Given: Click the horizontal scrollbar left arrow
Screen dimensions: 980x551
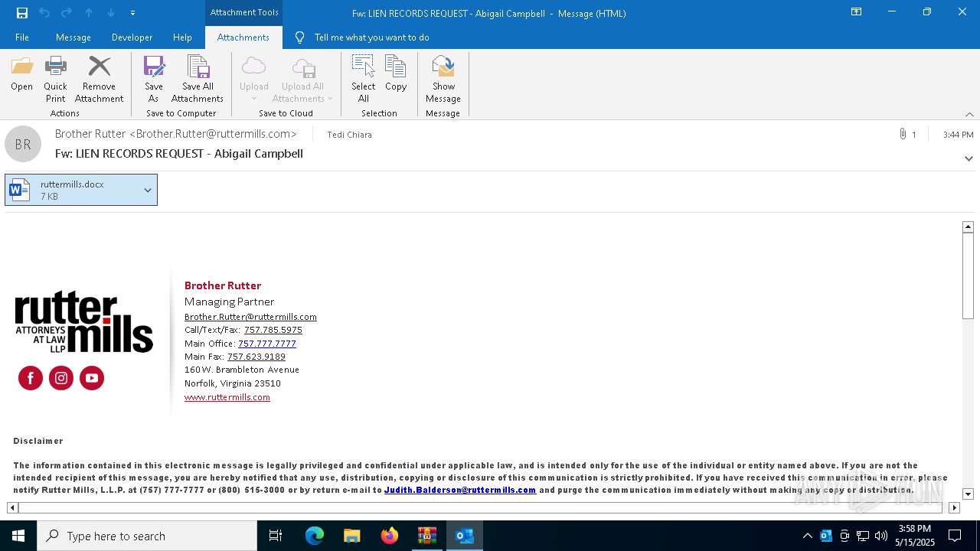Looking at the screenshot, I should pyautogui.click(x=12, y=507).
